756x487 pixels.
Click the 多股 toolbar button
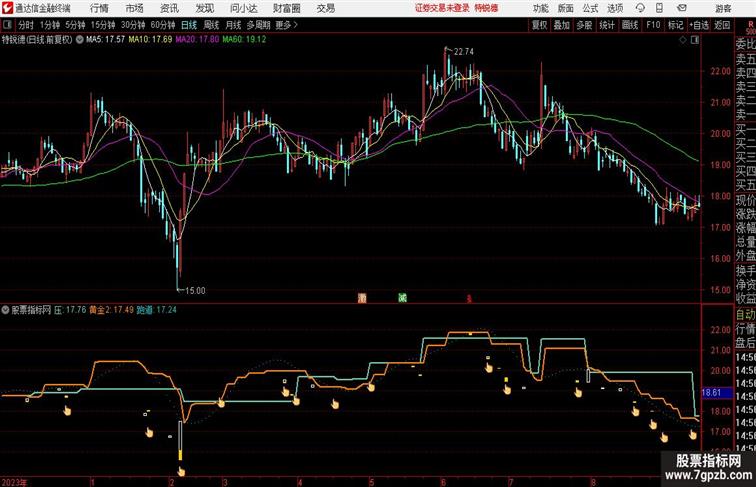tap(584, 25)
